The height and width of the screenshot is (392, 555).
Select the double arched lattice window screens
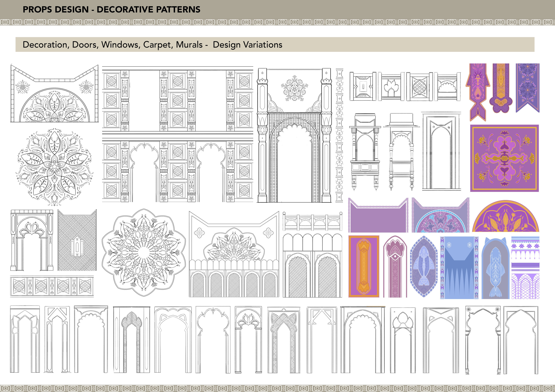tap(313, 265)
